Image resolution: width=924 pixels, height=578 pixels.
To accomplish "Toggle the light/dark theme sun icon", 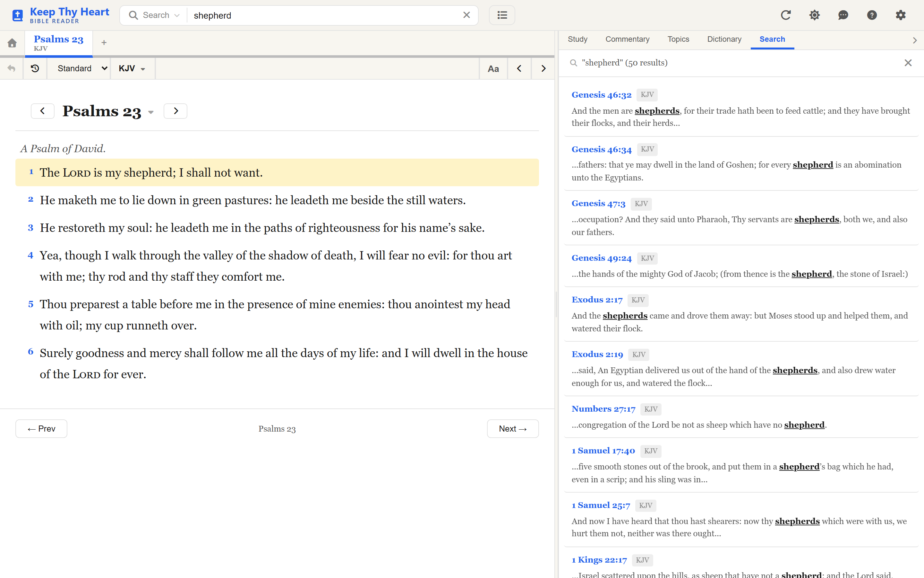I will 814,15.
